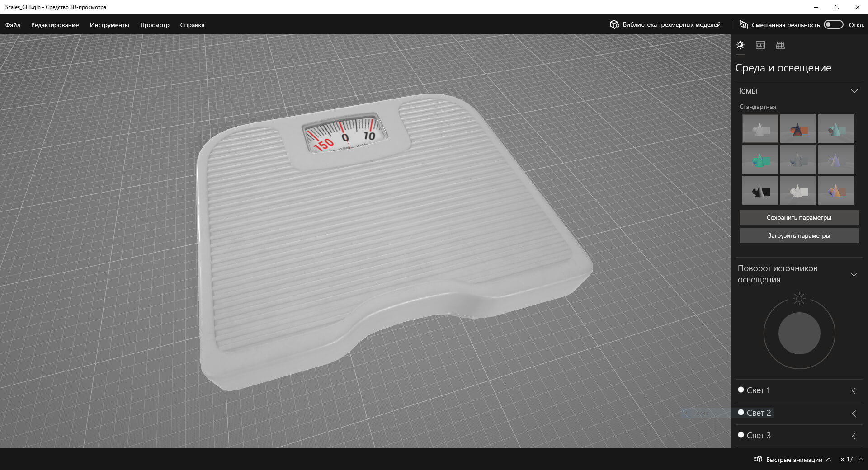The image size is (868, 470).
Task: Open the Просмотр menu
Action: [154, 25]
